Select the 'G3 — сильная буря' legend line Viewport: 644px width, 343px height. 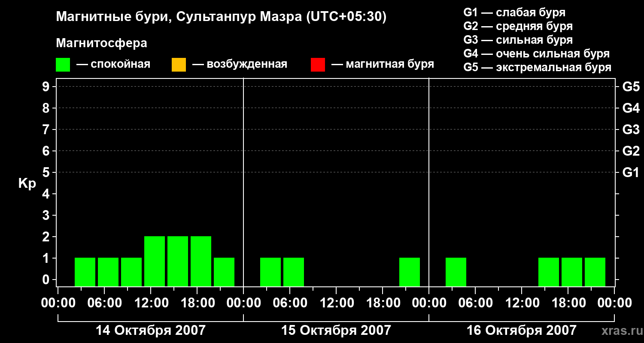[x=518, y=40]
